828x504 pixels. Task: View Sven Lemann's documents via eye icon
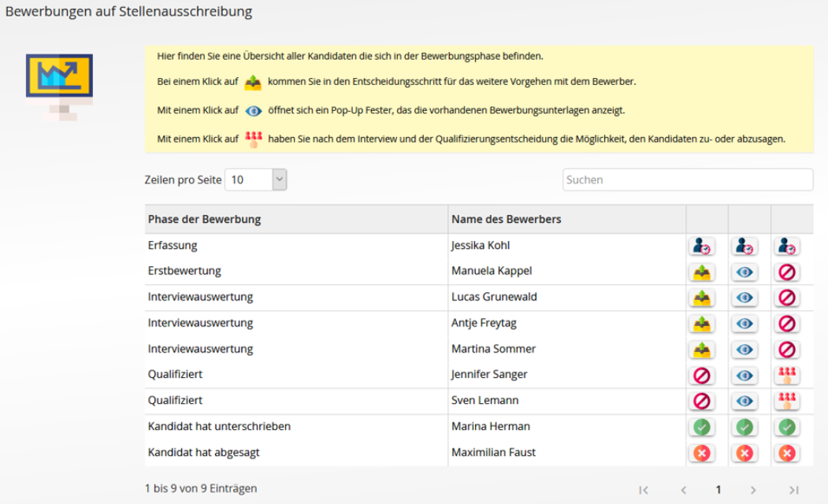[744, 401]
